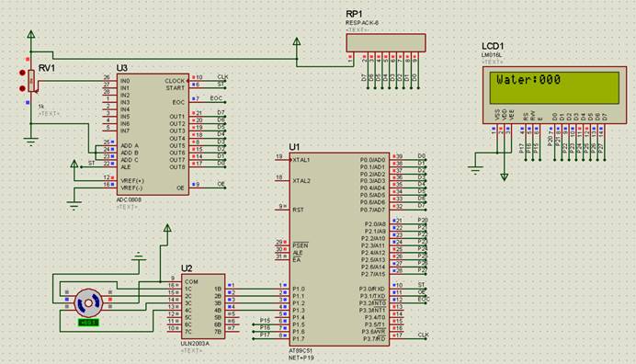
Task: Select the ground symbol below RV1
Action: point(31,142)
